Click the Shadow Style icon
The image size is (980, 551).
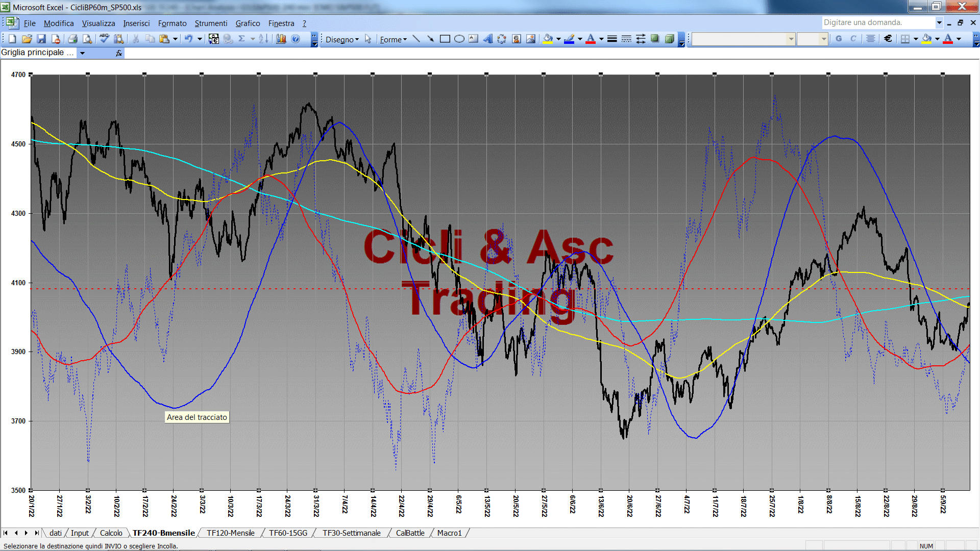(655, 39)
